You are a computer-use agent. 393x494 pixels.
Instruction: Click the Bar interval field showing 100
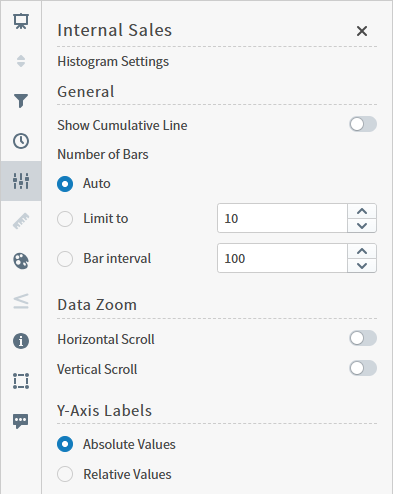point(282,258)
